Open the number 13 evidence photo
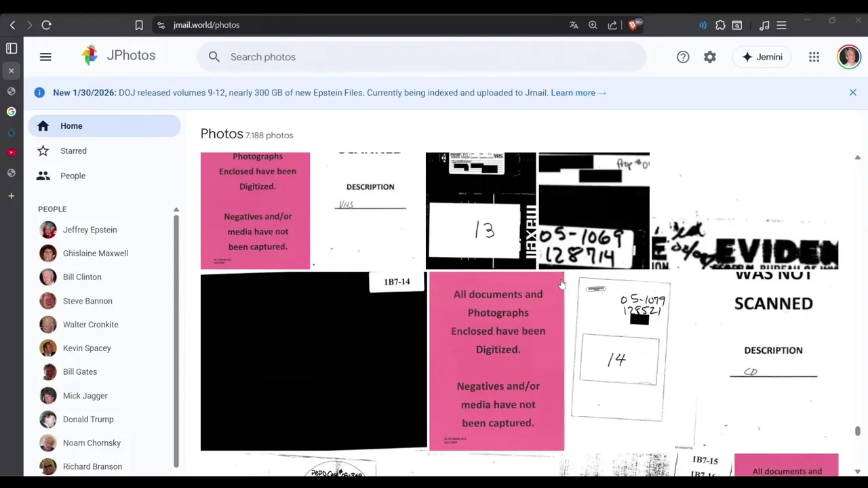Screen dimensions: 868x488 click(481, 211)
